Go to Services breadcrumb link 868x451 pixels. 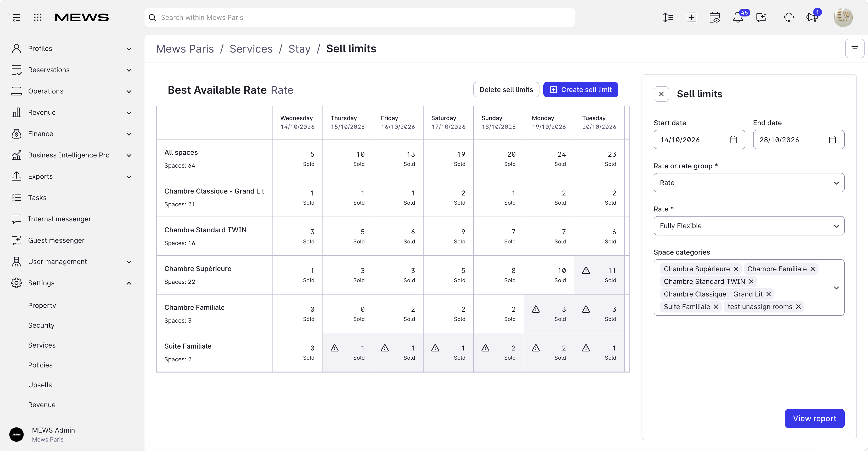pyautogui.click(x=251, y=49)
